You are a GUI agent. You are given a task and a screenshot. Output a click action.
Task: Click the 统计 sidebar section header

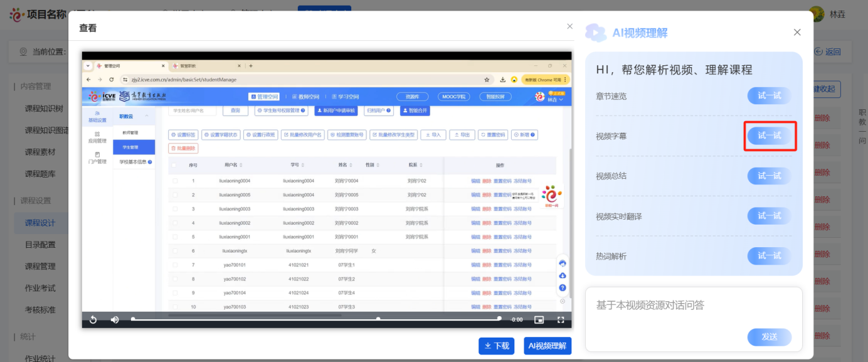click(x=28, y=337)
